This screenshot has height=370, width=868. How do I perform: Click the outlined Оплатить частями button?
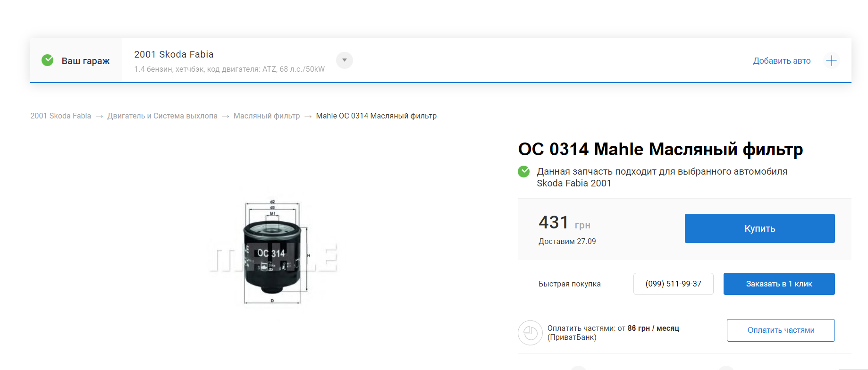point(781,330)
